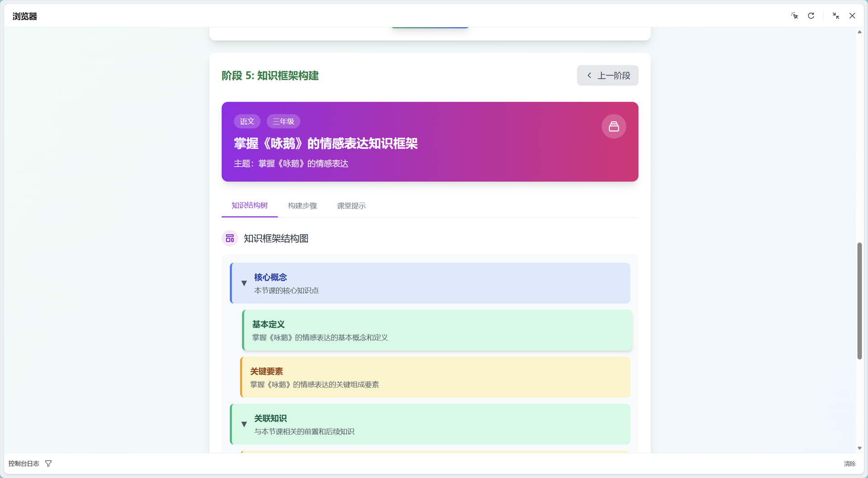Viewport: 868px width, 478px height.
Task: Click the 语文 subject tag
Action: 247,121
